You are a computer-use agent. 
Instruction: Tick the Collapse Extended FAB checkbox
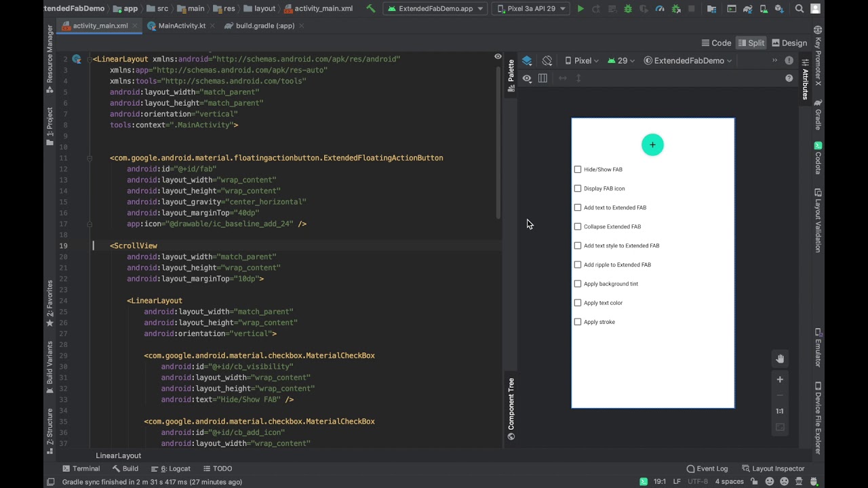[578, 226]
